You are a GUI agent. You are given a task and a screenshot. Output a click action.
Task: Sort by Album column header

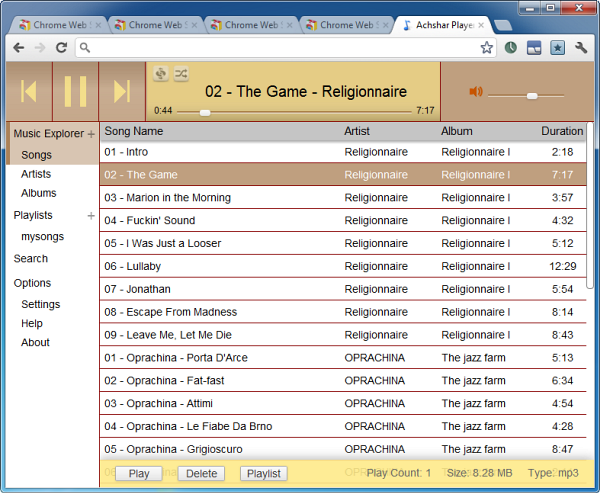coord(457,131)
